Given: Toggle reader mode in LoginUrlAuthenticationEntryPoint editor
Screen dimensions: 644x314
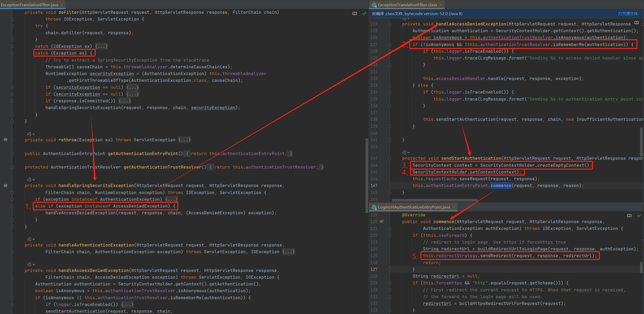Looking at the screenshot, I should click(x=629, y=216).
